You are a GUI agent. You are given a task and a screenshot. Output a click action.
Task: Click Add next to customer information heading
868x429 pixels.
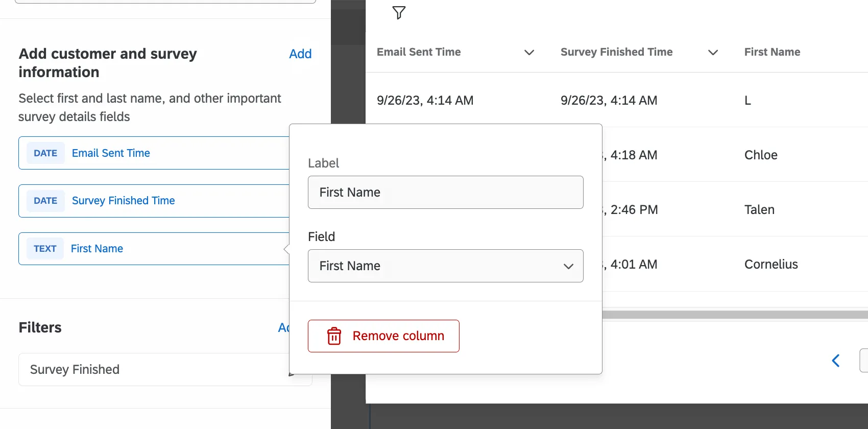tap(300, 54)
